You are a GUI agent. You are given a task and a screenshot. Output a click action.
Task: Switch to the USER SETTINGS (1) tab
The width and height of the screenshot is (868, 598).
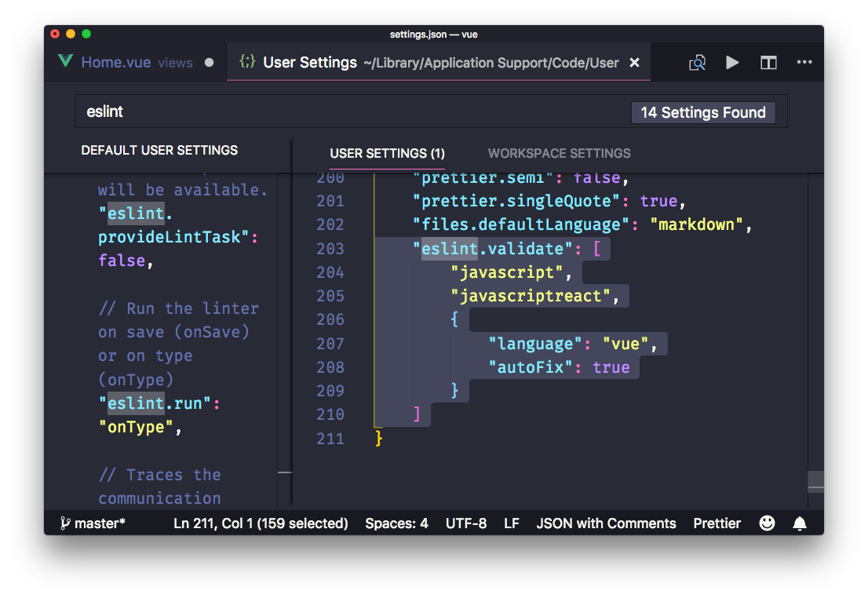(x=387, y=153)
